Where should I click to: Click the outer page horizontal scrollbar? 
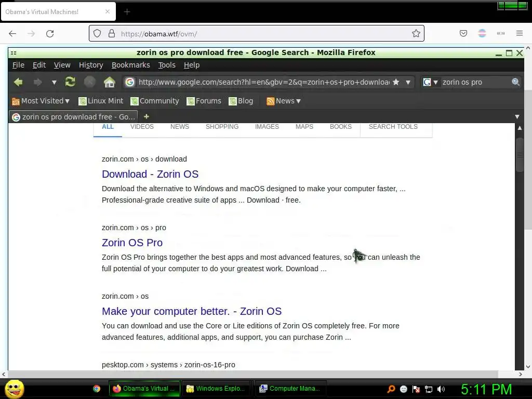click(x=252, y=374)
